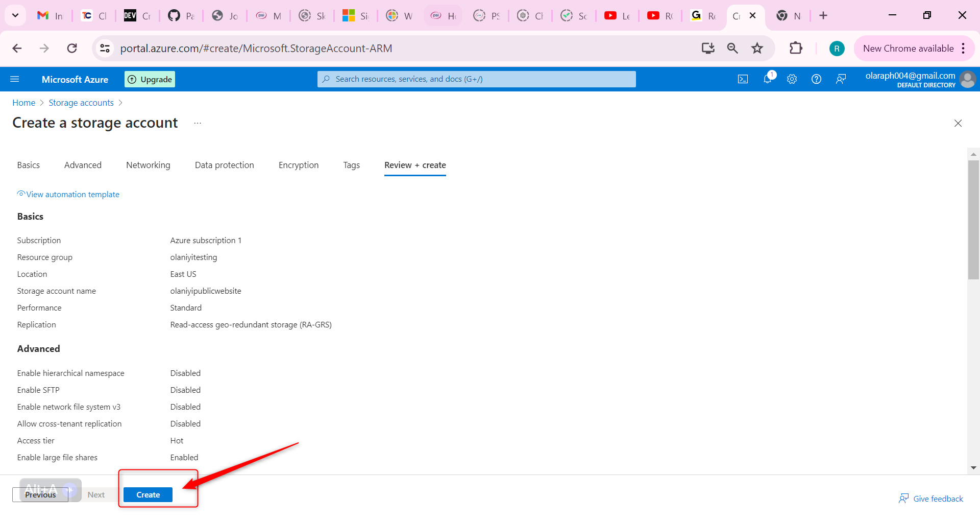Expand the tab search dropdown arrow
The image size is (980, 521).
[15, 15]
